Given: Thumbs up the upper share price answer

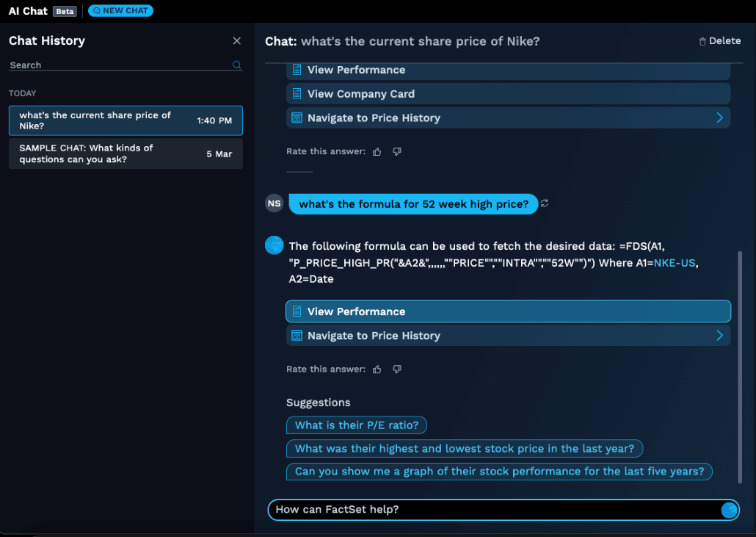Looking at the screenshot, I should pos(377,152).
